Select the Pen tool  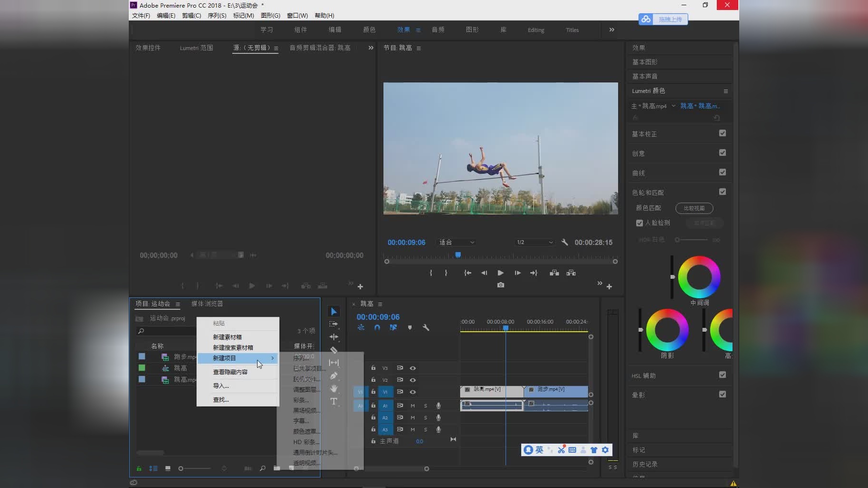pos(333,376)
